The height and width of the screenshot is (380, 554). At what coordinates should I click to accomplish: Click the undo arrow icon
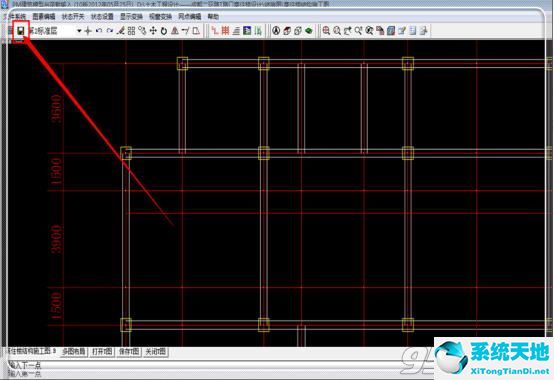(x=99, y=31)
